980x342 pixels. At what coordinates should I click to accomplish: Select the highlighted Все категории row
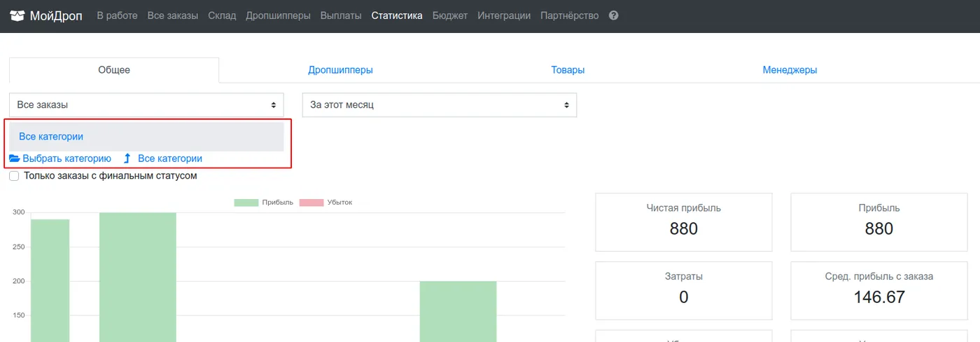tap(147, 137)
